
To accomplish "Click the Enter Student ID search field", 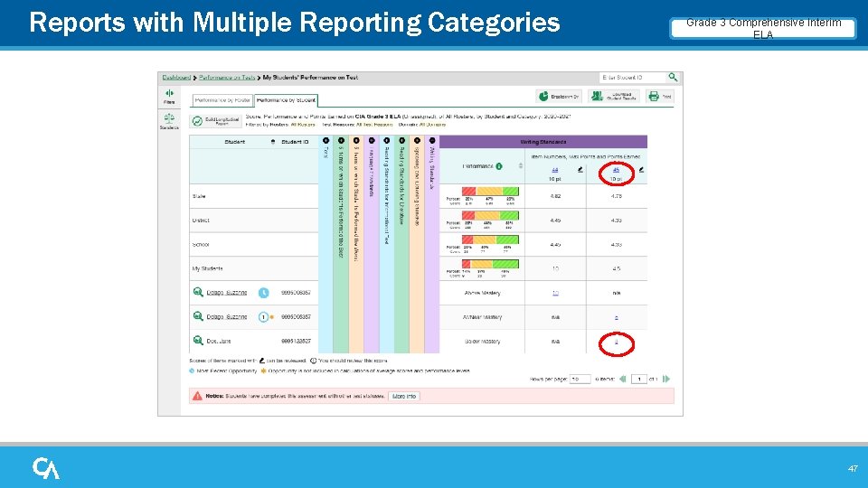I will (x=632, y=78).
